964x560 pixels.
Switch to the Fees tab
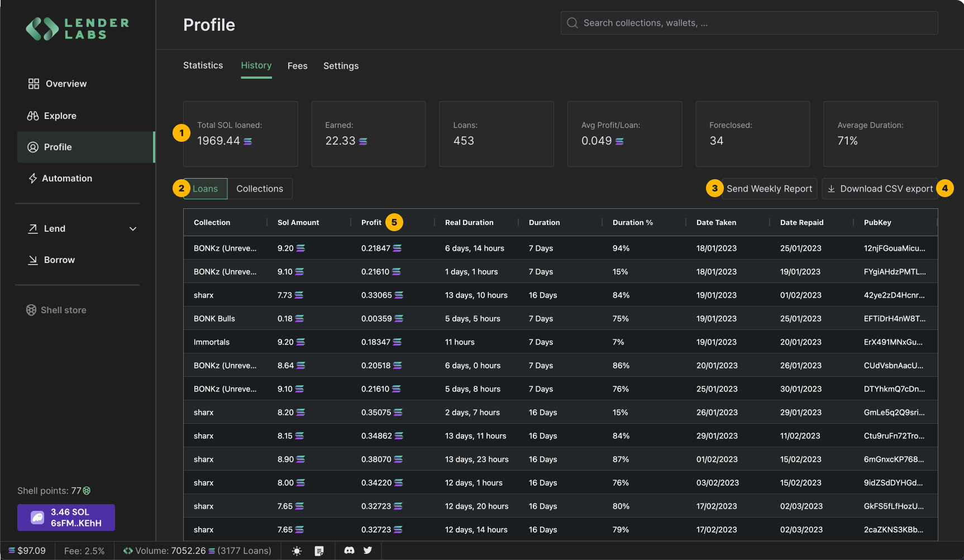coord(297,66)
